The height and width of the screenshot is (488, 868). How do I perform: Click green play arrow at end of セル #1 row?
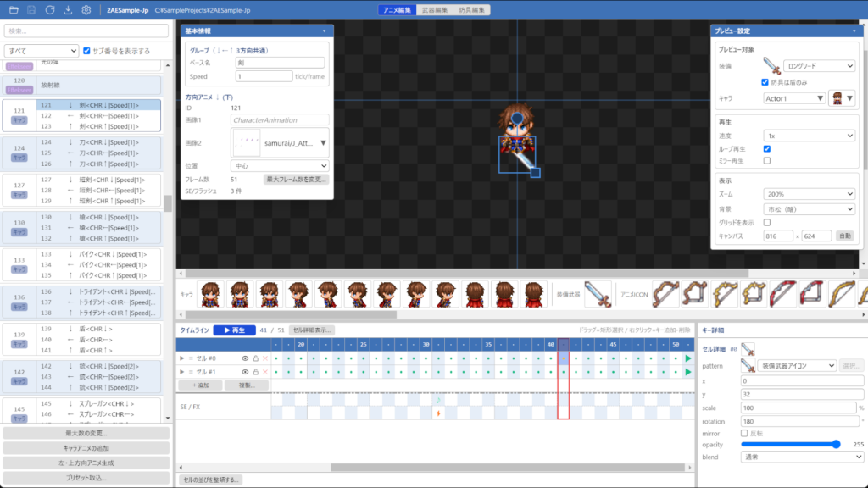[688, 372]
